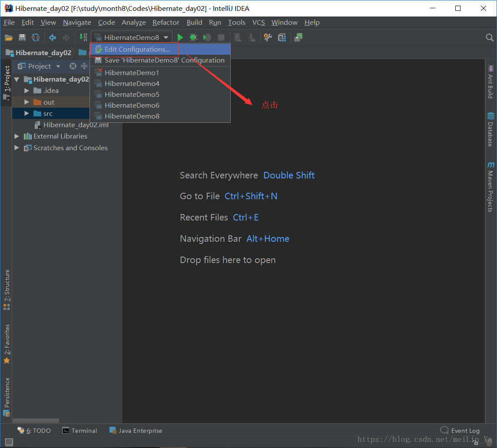
Task: Open the Favorites tool window
Action: [x=7, y=344]
